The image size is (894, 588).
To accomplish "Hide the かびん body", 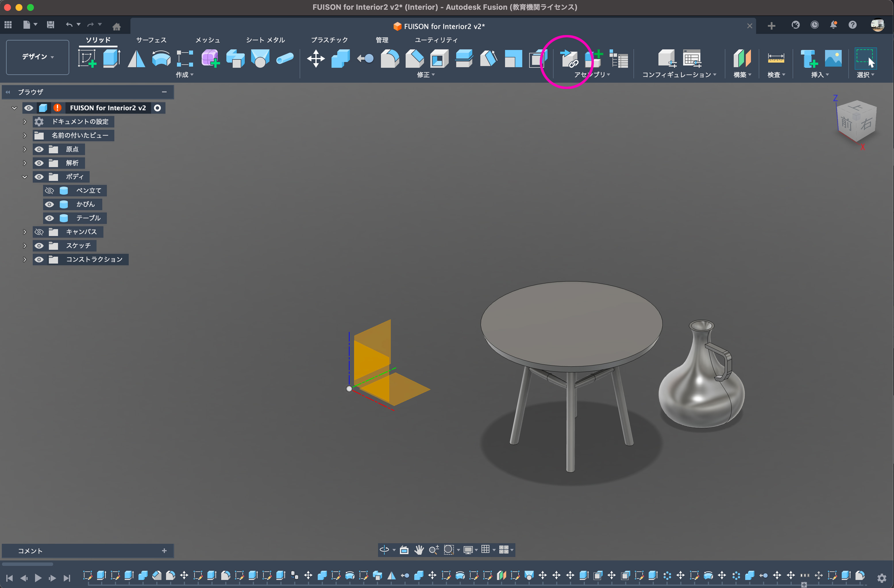I will point(49,204).
